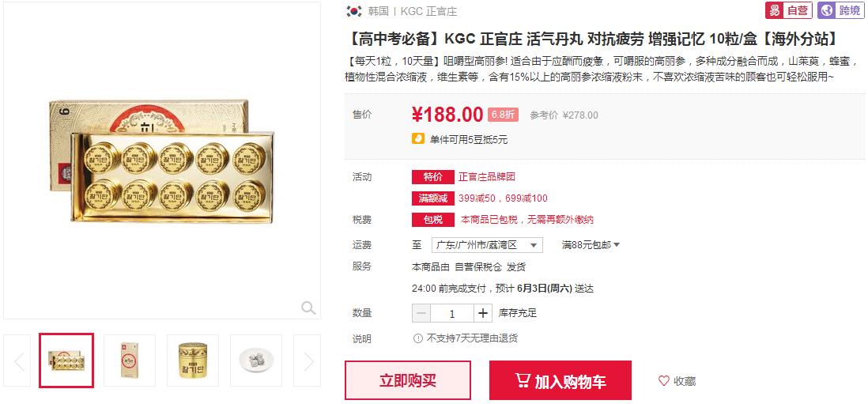868x404 pixels.
Task: Click 加入购物车 add to cart button
Action: (560, 380)
